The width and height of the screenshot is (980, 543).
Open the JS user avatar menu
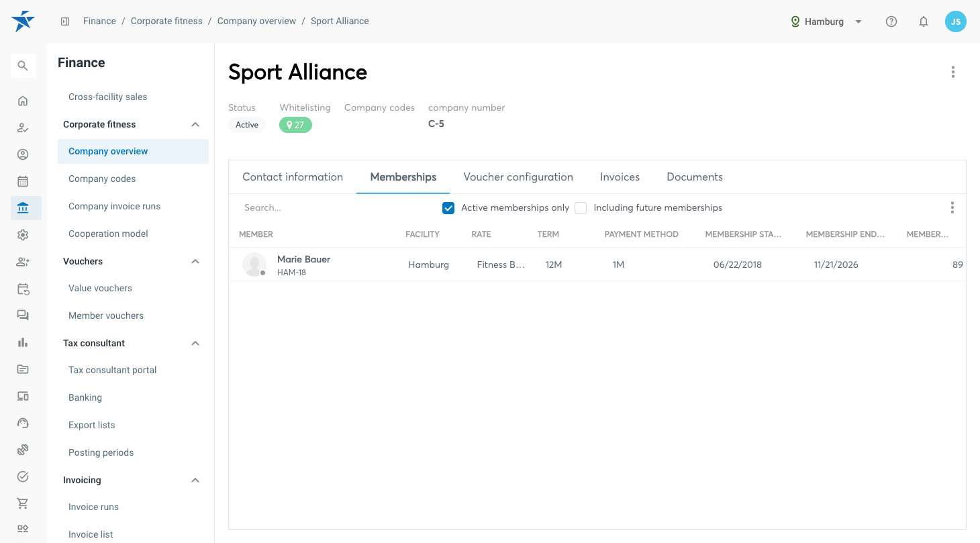click(x=956, y=21)
